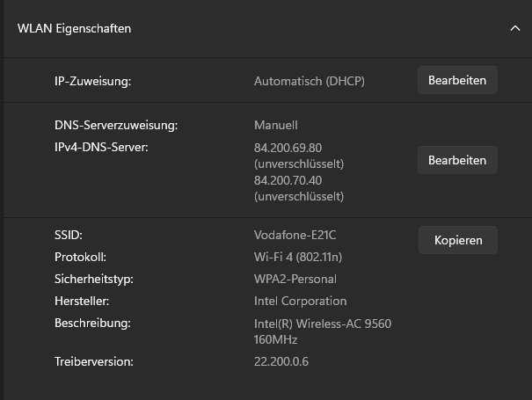Select the Intel Corporation manufacturer text
Image resolution: width=532 pixels, height=400 pixels.
(300, 301)
